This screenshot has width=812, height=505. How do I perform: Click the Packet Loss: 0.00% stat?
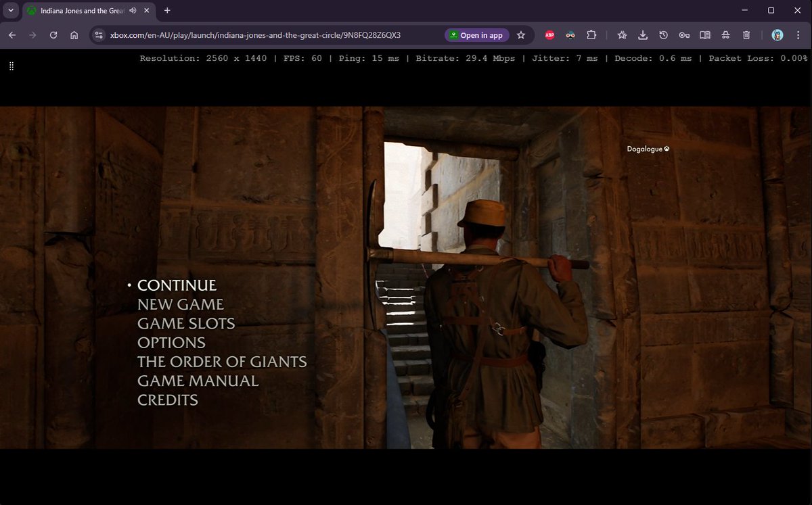758,58
